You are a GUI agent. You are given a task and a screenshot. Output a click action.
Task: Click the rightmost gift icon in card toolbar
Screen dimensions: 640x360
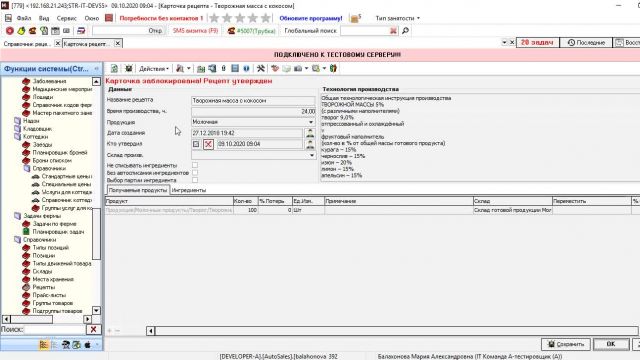[333, 69]
